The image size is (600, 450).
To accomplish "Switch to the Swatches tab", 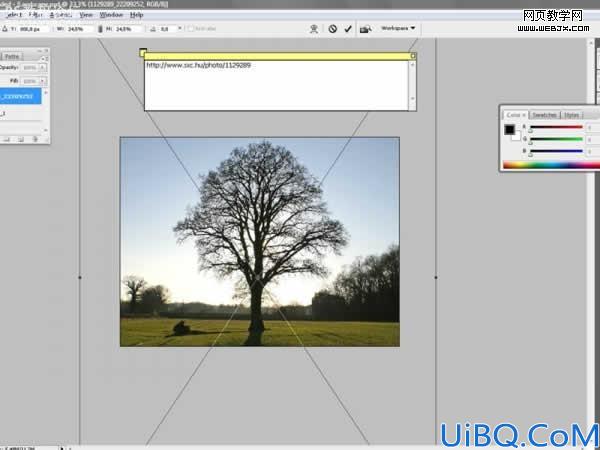I will (544, 115).
